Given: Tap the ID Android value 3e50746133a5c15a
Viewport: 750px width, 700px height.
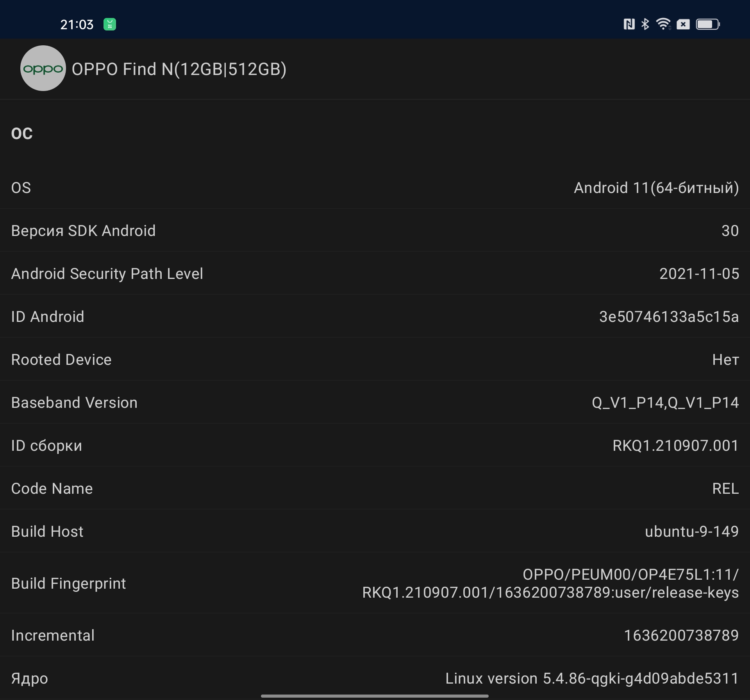Looking at the screenshot, I should 669,317.
